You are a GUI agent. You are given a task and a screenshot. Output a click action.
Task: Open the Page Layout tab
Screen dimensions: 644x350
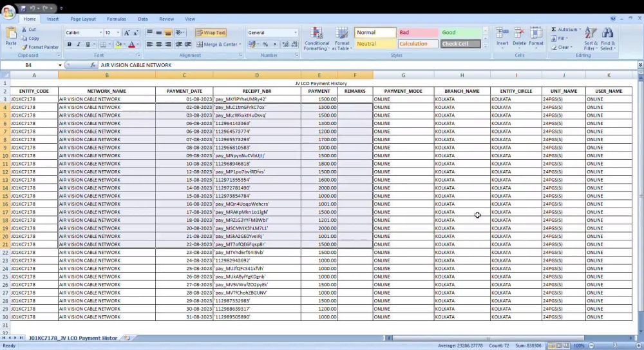coord(83,19)
